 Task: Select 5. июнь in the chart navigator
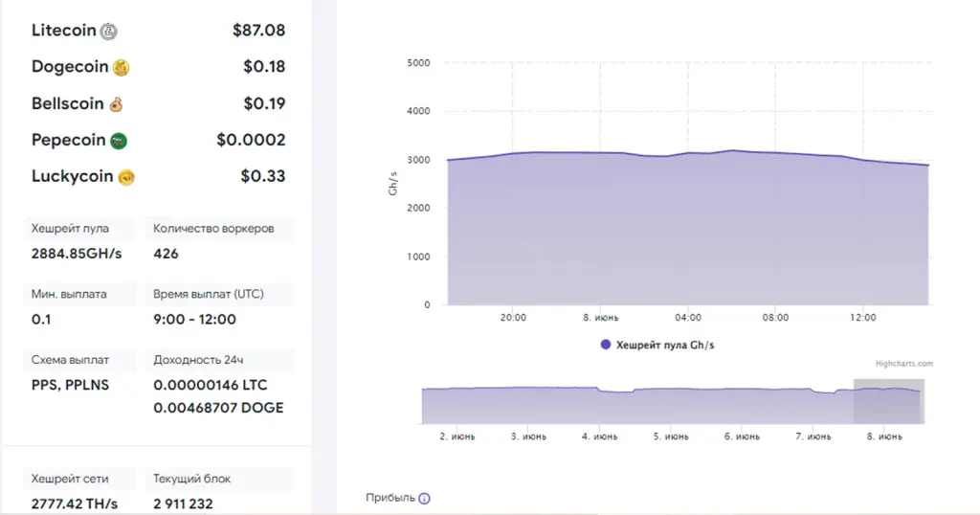(671, 437)
